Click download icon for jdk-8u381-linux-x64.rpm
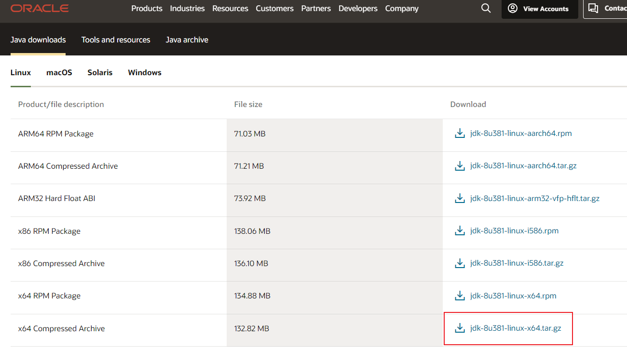The width and height of the screenshot is (627, 364). click(460, 296)
